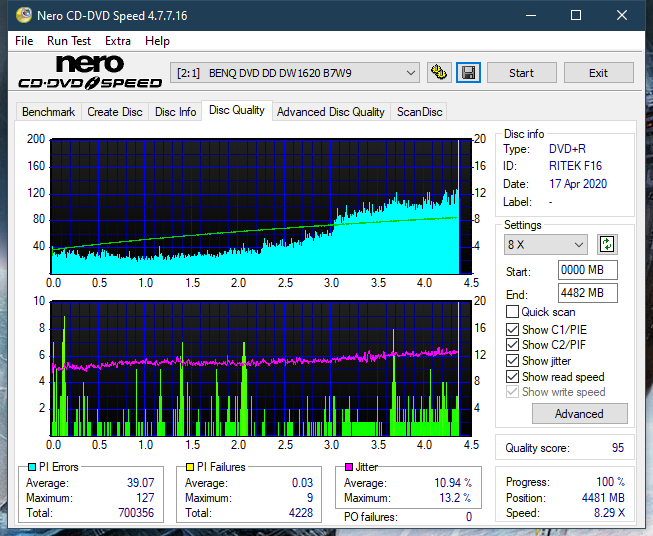
Task: Open the Advanced settings button
Action: click(x=579, y=414)
